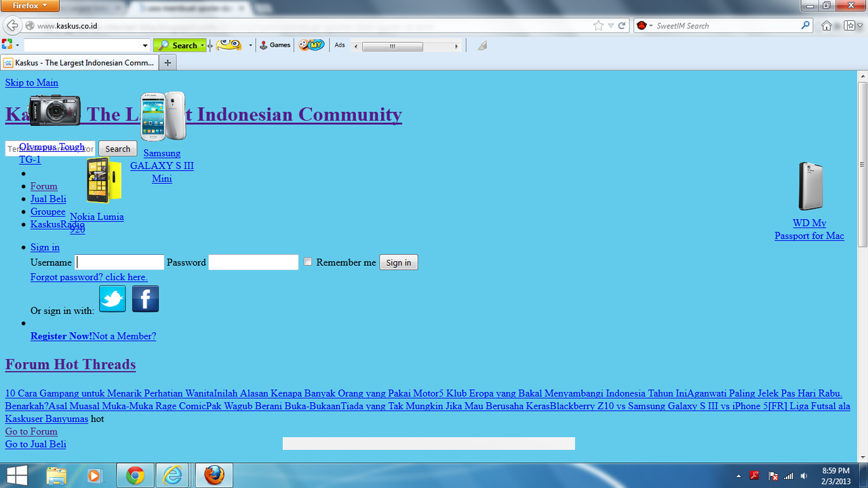The image size is (868, 488).
Task: Open File Explorer from the taskbar
Action: tap(57, 476)
